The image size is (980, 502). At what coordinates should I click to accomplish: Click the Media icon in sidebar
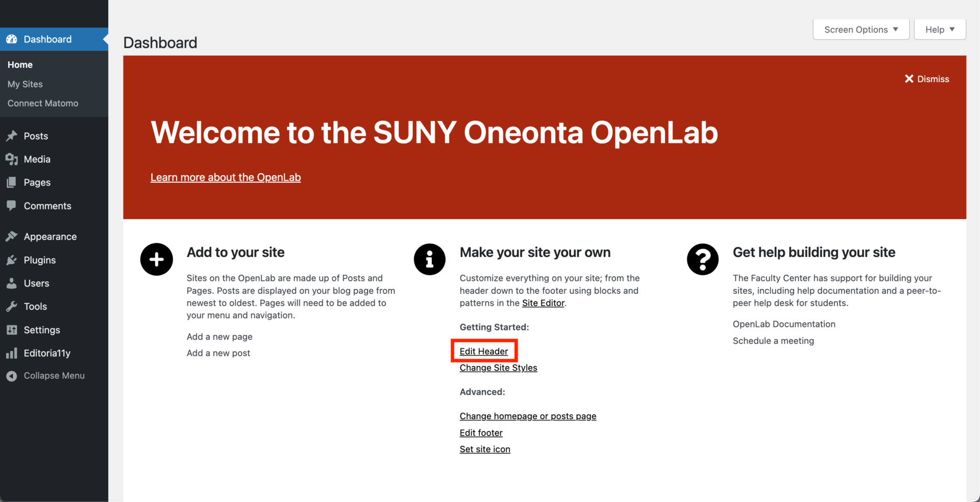coord(12,159)
